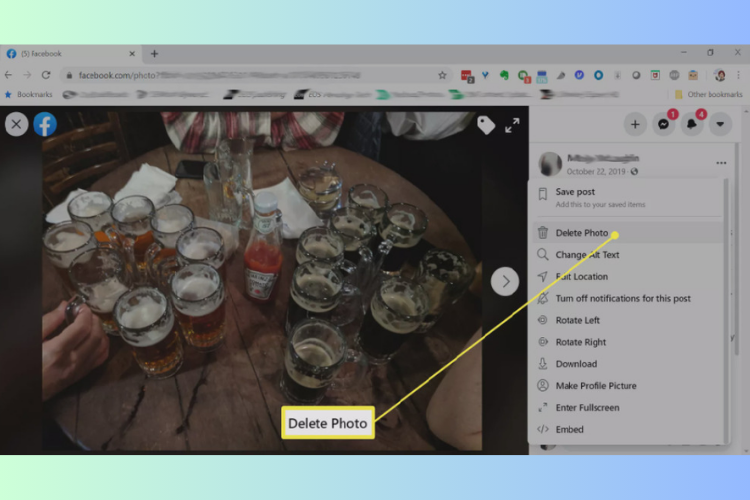Click the browser back arrow

(x=8, y=75)
